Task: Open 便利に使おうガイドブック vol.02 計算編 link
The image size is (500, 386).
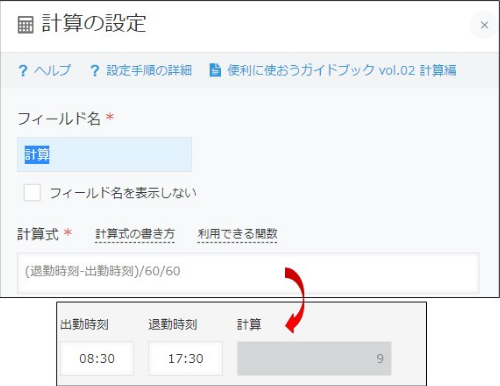Action: click(x=342, y=70)
